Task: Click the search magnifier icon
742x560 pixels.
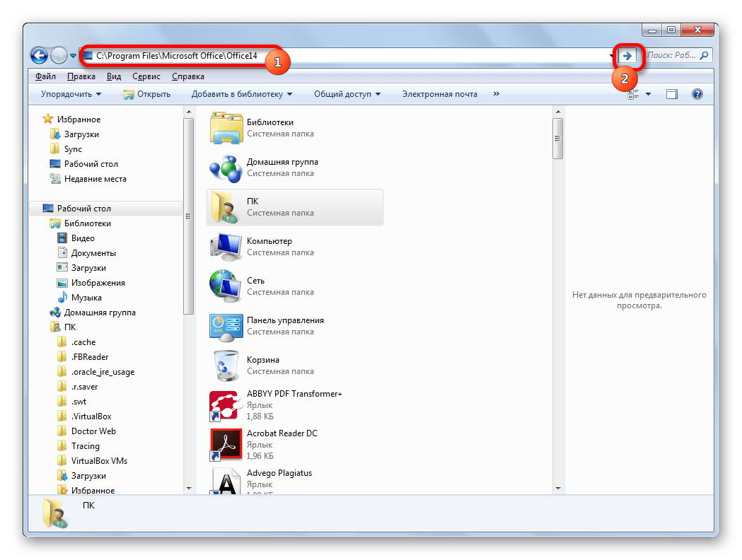Action: click(704, 56)
